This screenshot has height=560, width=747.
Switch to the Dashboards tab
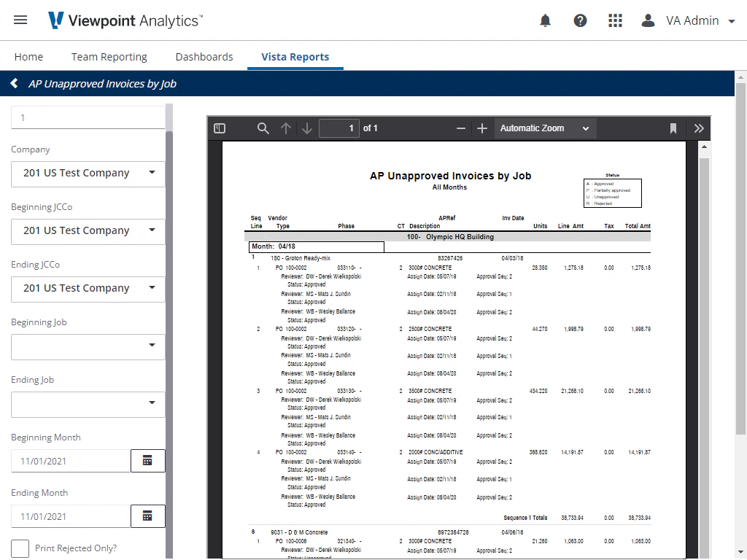[x=204, y=57]
